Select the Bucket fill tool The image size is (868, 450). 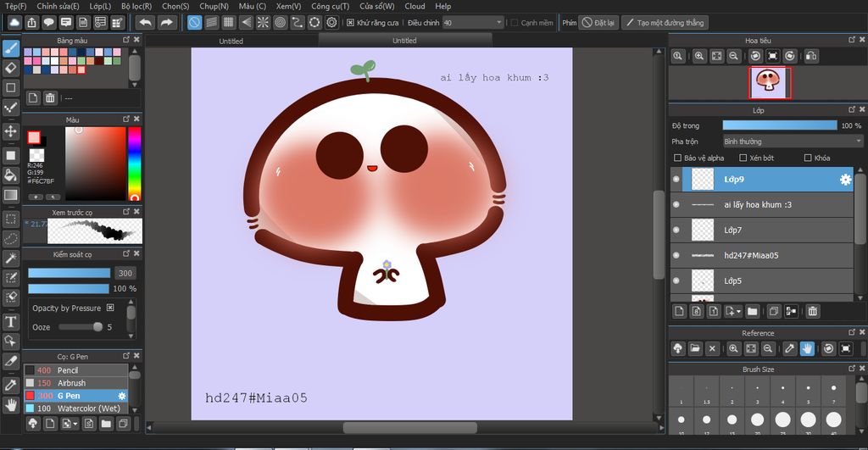pyautogui.click(x=10, y=175)
